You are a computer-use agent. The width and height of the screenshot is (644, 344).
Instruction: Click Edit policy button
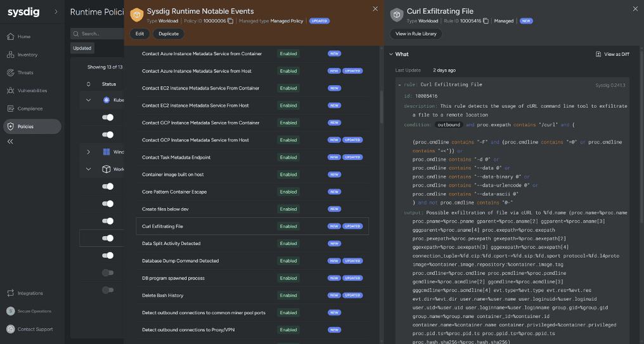[x=139, y=34]
